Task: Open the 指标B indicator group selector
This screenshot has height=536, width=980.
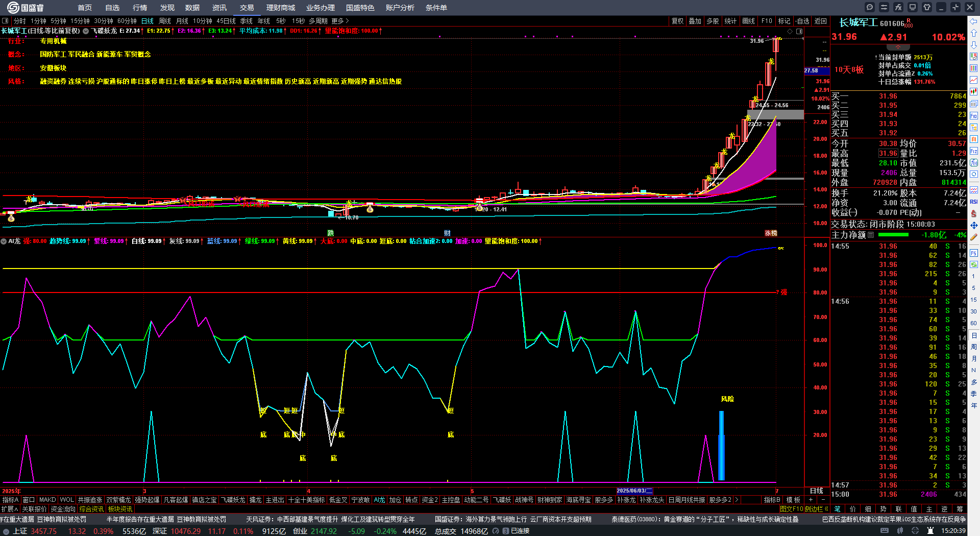Action: click(772, 500)
